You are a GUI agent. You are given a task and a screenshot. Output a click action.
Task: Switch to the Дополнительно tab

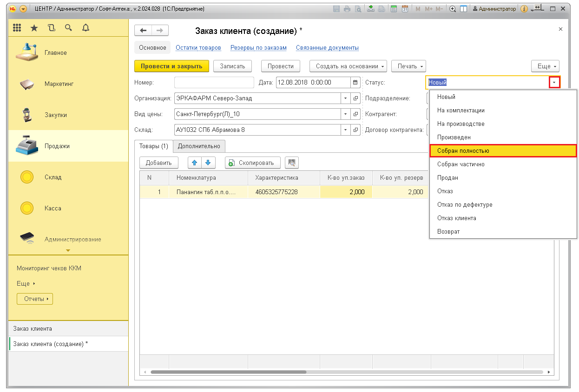(199, 146)
